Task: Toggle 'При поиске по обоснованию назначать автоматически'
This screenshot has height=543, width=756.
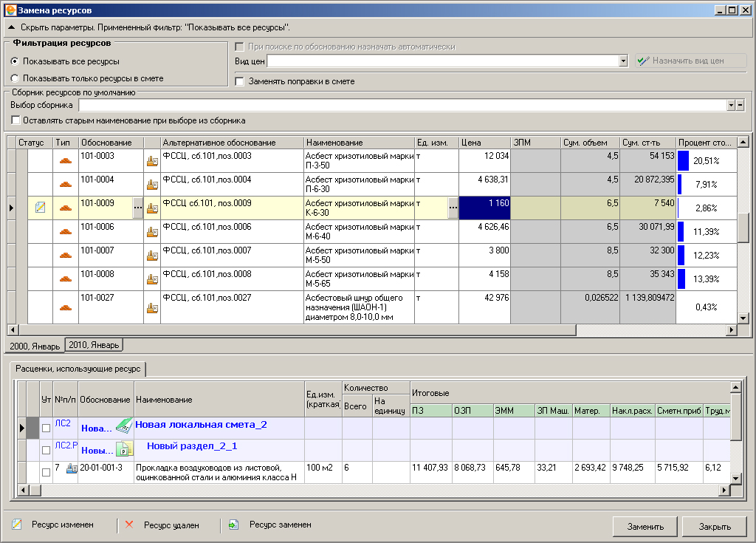Action: 239,47
